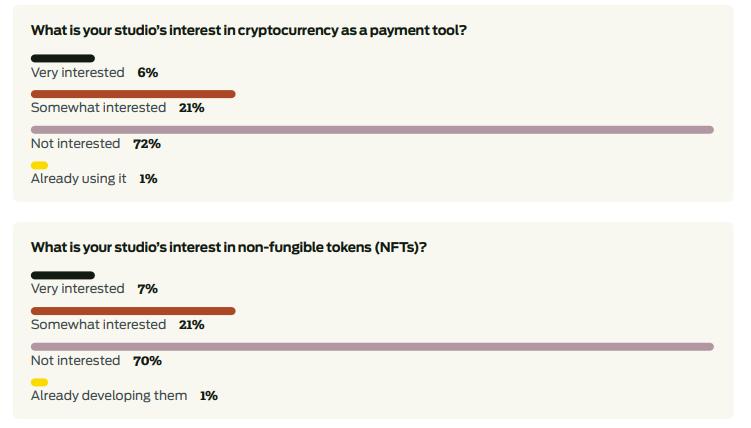Click the cryptocurrency payment tool question heading

coord(248,30)
